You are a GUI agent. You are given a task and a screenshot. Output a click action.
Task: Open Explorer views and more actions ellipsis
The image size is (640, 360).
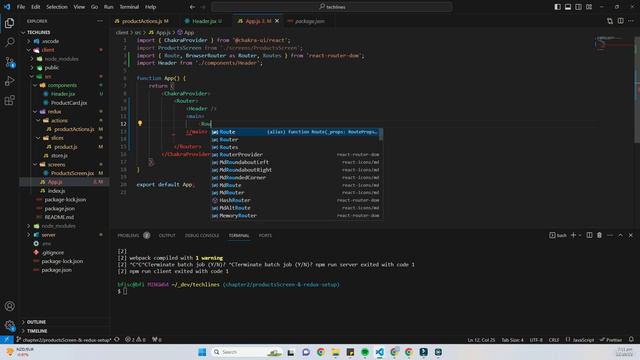click(x=100, y=21)
